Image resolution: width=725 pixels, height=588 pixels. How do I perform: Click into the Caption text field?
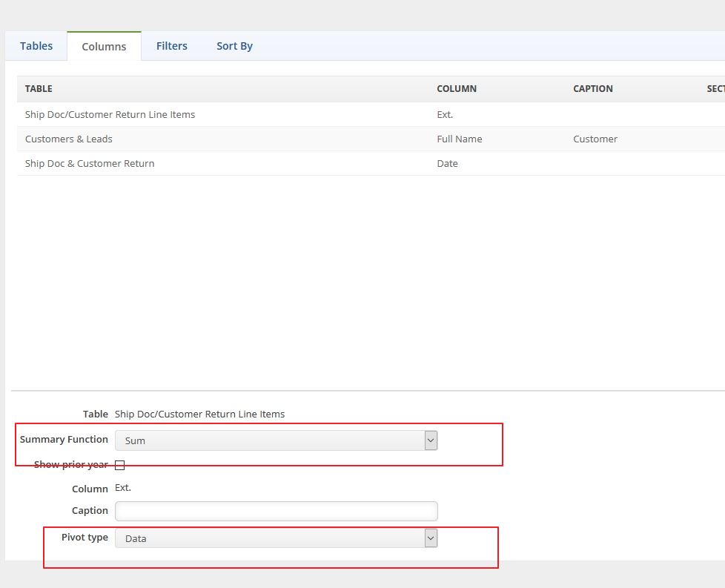[x=276, y=511]
